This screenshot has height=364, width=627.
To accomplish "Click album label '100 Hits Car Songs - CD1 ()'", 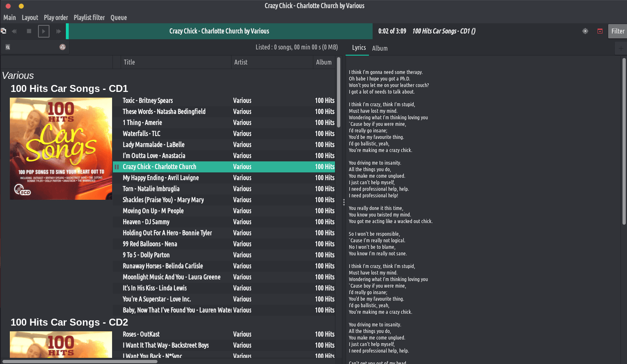I will 444,31.
